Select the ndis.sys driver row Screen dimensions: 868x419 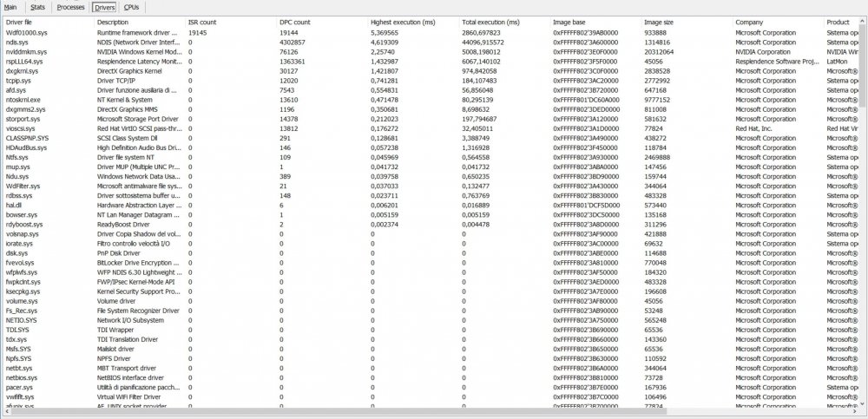pyautogui.click(x=431, y=42)
